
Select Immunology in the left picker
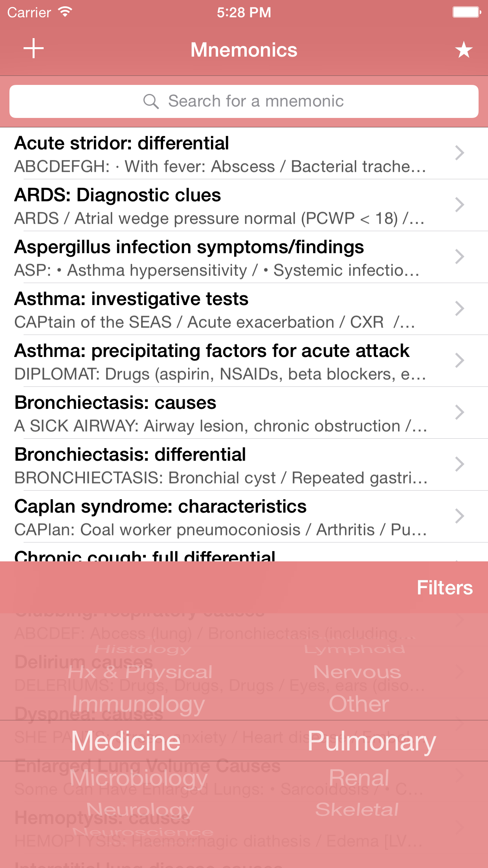[138, 704]
